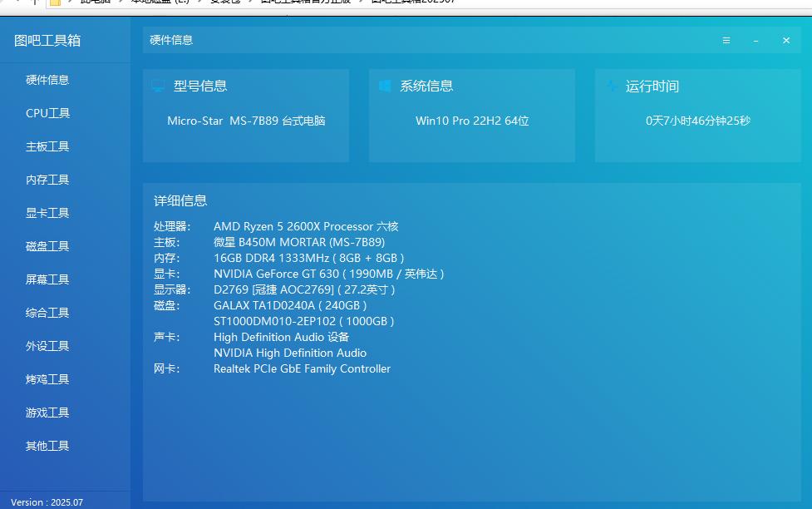Click the Version 2025.07 label
Viewport: 812px width, 509px height.
pos(47,502)
